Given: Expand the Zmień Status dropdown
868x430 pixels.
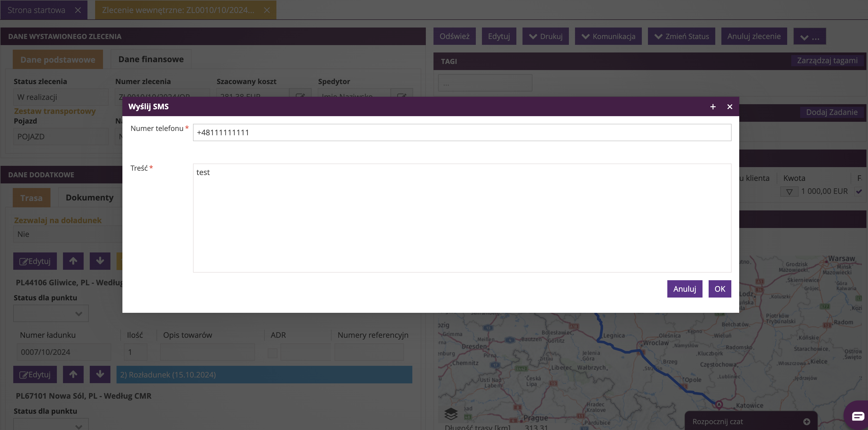Looking at the screenshot, I should pyautogui.click(x=681, y=36).
